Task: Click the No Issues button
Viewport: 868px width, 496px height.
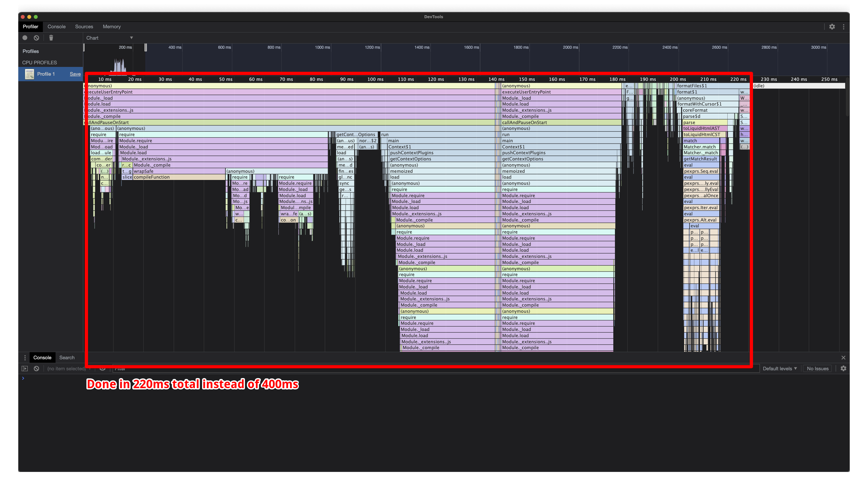Action: point(817,368)
